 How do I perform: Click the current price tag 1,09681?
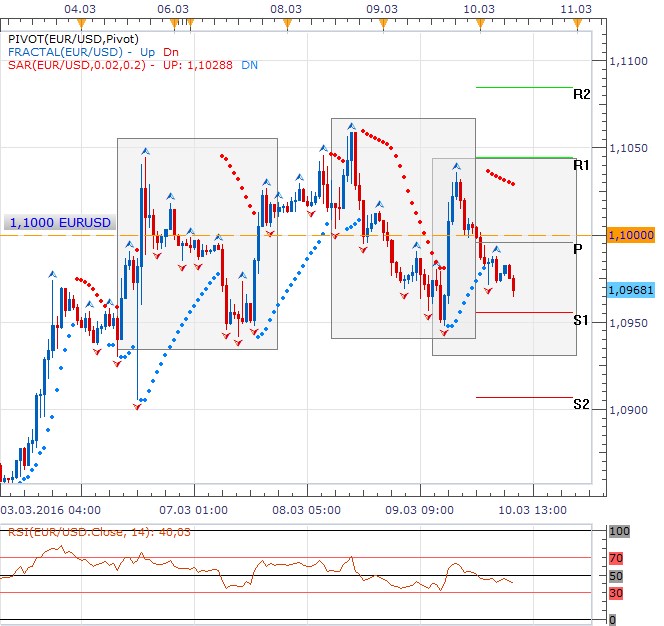pos(630,289)
